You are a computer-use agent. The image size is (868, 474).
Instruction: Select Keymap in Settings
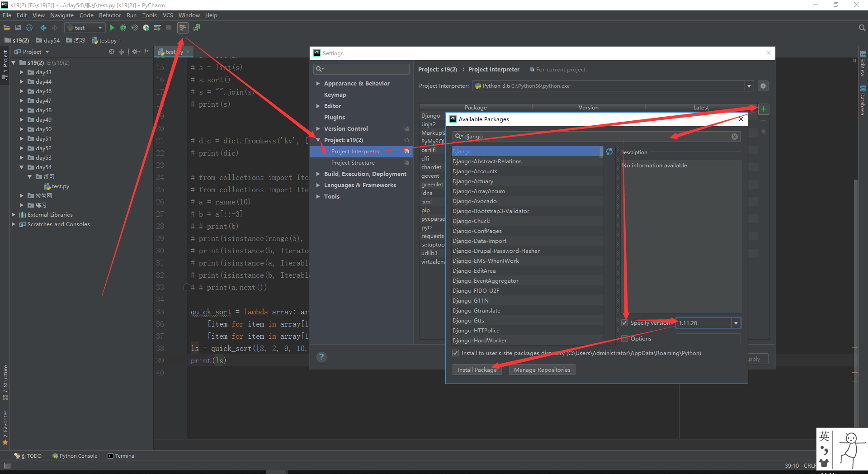click(x=335, y=95)
